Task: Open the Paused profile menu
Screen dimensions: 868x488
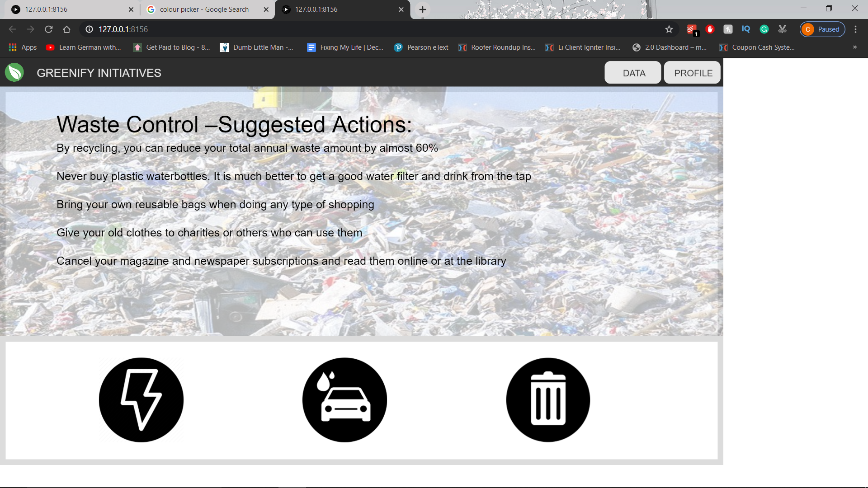Action: tap(822, 29)
